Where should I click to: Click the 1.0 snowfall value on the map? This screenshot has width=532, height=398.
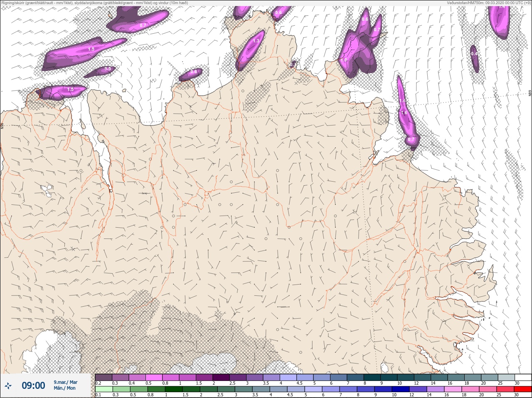coord(344,60)
